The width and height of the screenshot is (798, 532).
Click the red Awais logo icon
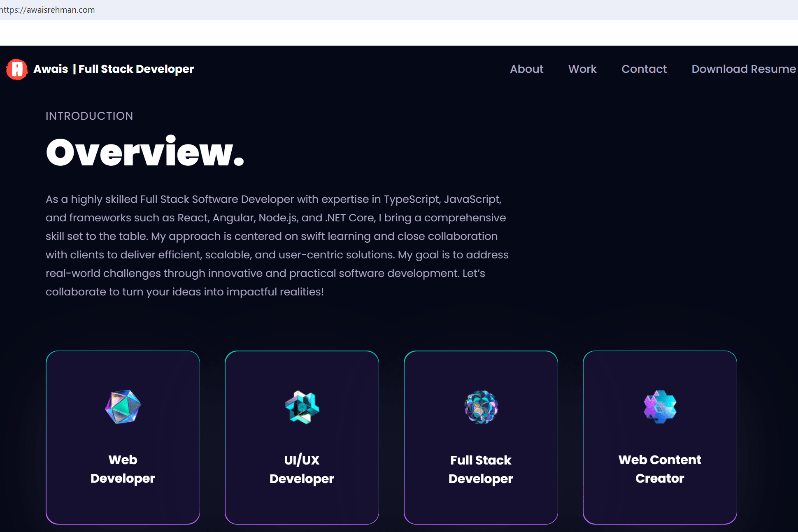(x=17, y=69)
